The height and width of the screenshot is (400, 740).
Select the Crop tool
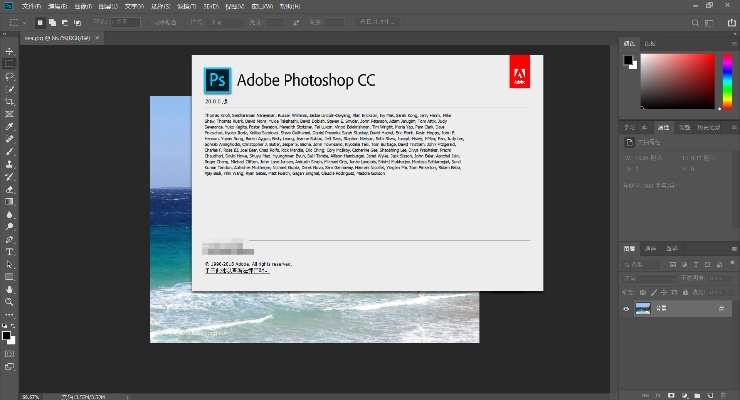(x=9, y=101)
